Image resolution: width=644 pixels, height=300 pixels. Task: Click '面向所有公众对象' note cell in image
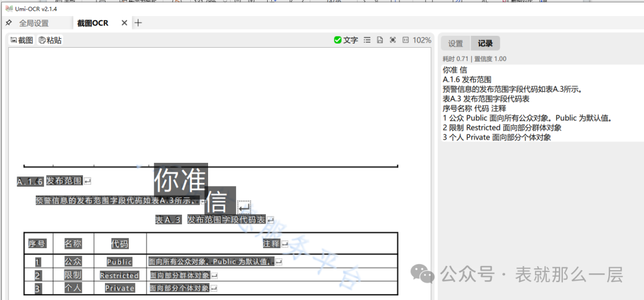210,261
